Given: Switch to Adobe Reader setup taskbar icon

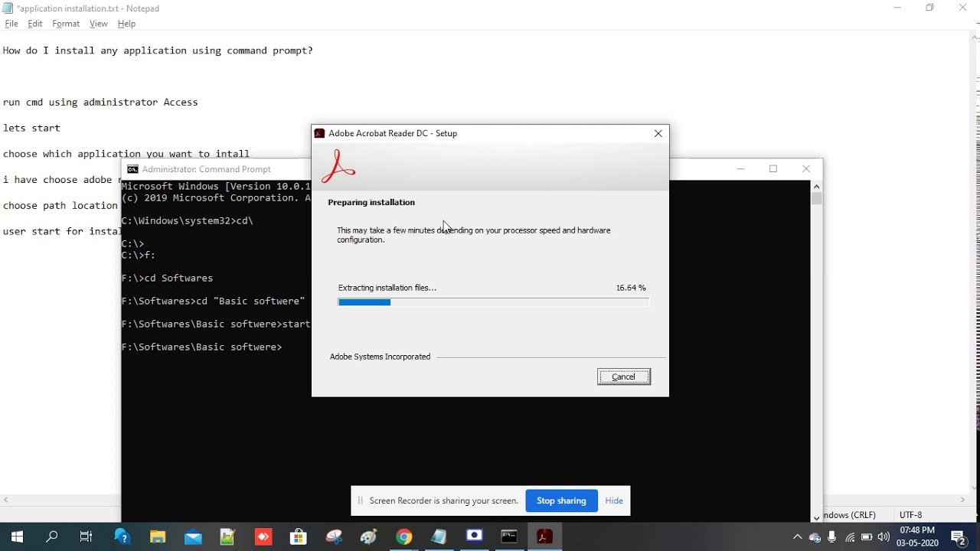Looking at the screenshot, I should point(544,536).
